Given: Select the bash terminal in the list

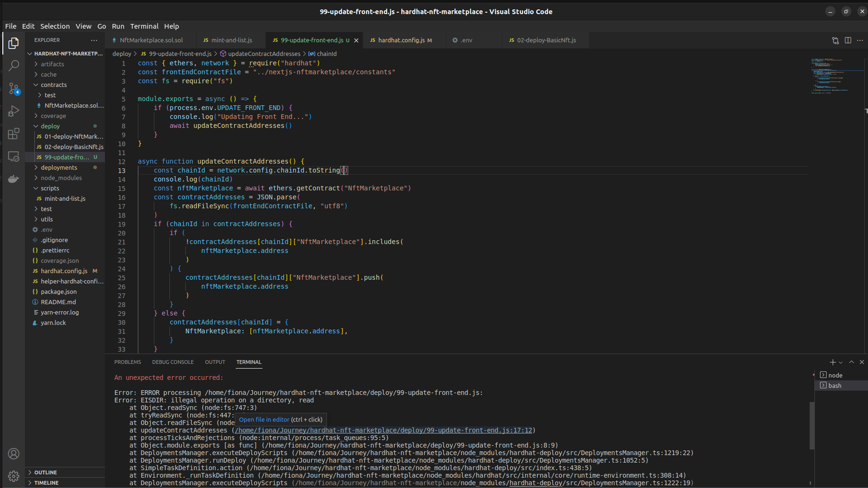Looking at the screenshot, I should pyautogui.click(x=835, y=386).
